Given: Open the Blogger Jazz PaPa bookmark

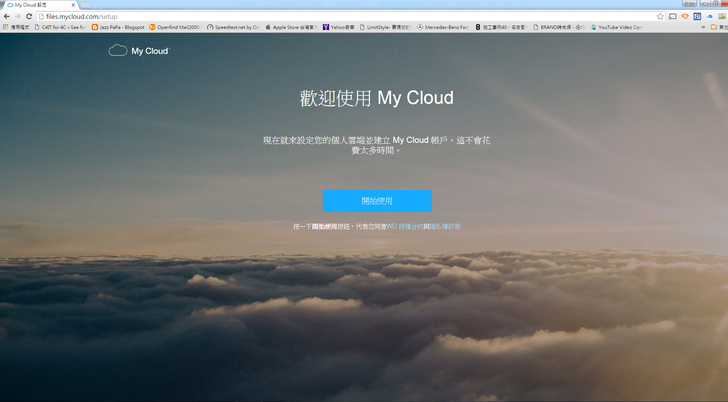Looking at the screenshot, I should (118, 27).
